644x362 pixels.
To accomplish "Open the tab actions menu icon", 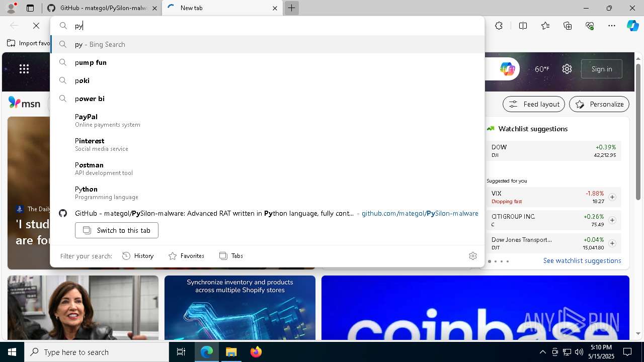I will [30, 8].
